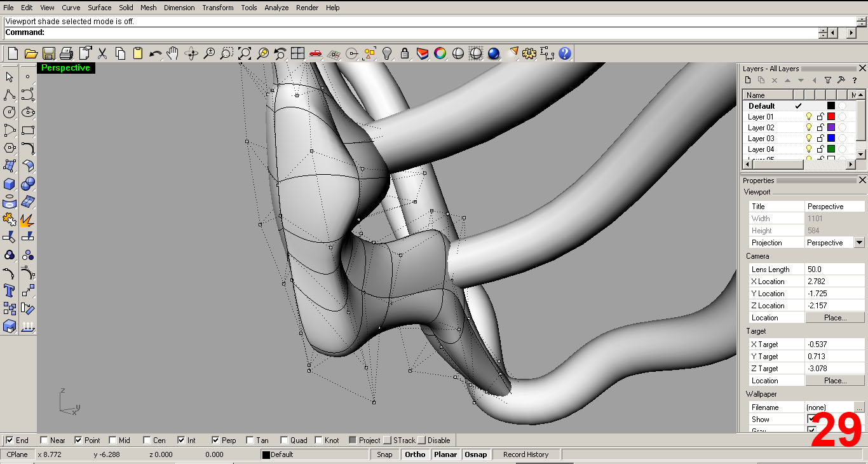Choose the Rotate view icon

191,53
